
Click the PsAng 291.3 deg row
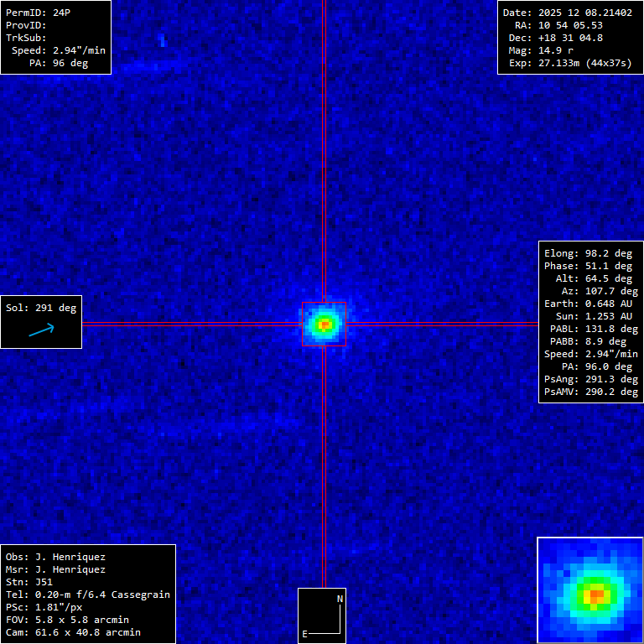590,379
